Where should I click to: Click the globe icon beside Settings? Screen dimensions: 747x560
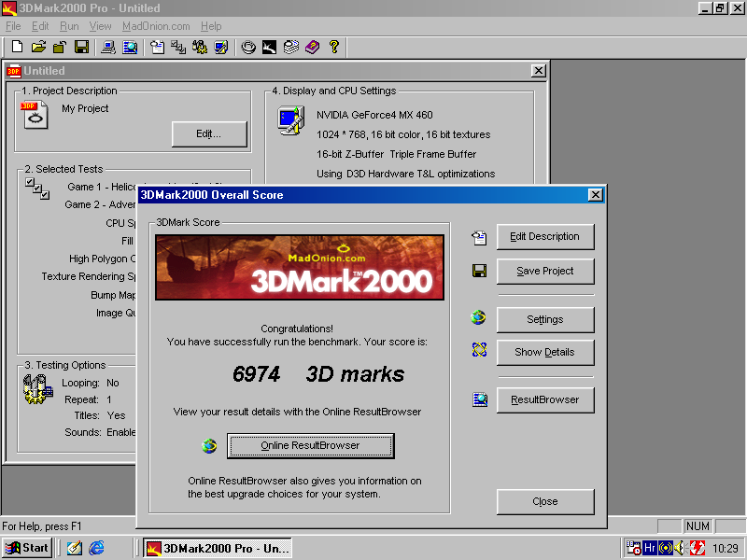pyautogui.click(x=478, y=317)
